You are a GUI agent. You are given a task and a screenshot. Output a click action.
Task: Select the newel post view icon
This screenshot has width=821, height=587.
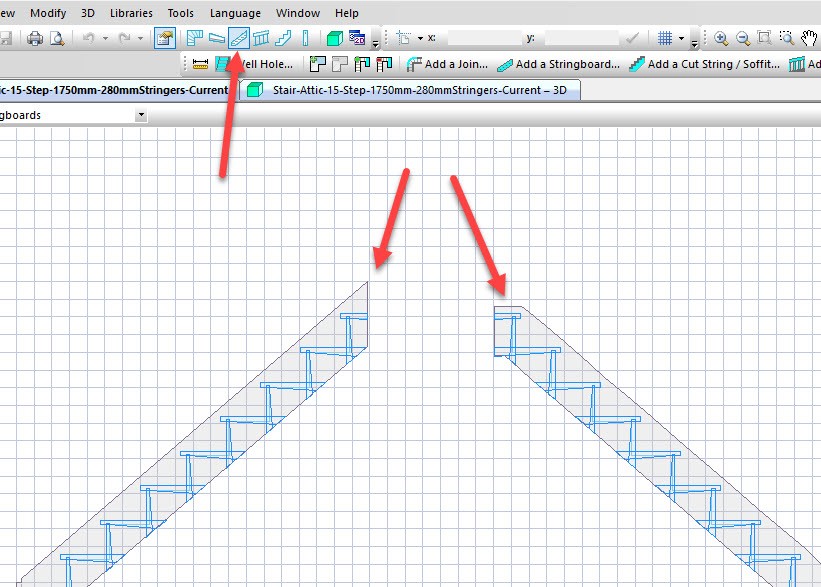(x=305, y=38)
